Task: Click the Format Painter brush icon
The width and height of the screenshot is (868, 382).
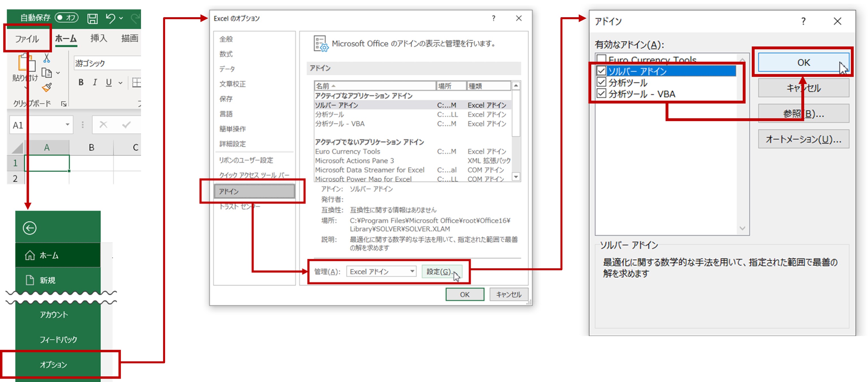Action: pyautogui.click(x=47, y=87)
